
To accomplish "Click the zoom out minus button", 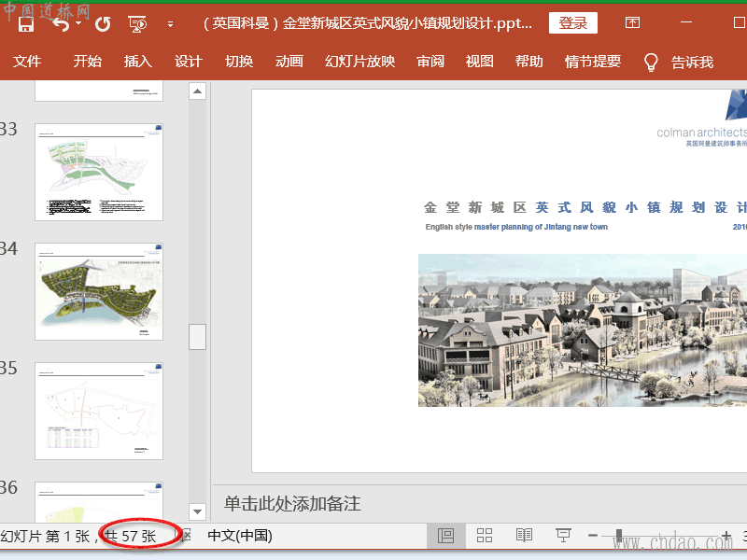I will click(x=593, y=536).
